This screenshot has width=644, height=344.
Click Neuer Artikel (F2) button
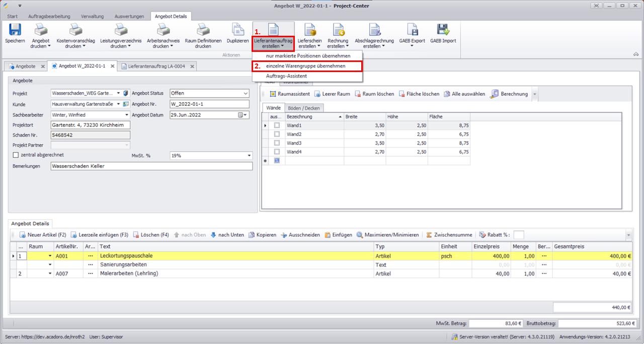pos(43,235)
